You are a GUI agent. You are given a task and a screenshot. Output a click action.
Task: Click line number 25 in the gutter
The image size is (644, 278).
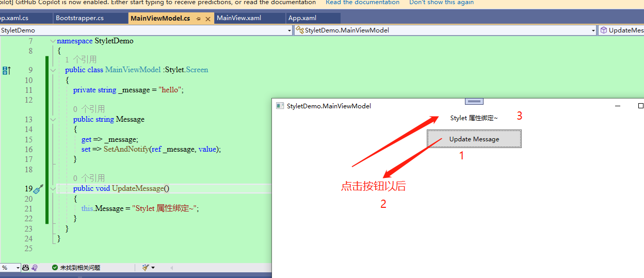click(x=28, y=249)
